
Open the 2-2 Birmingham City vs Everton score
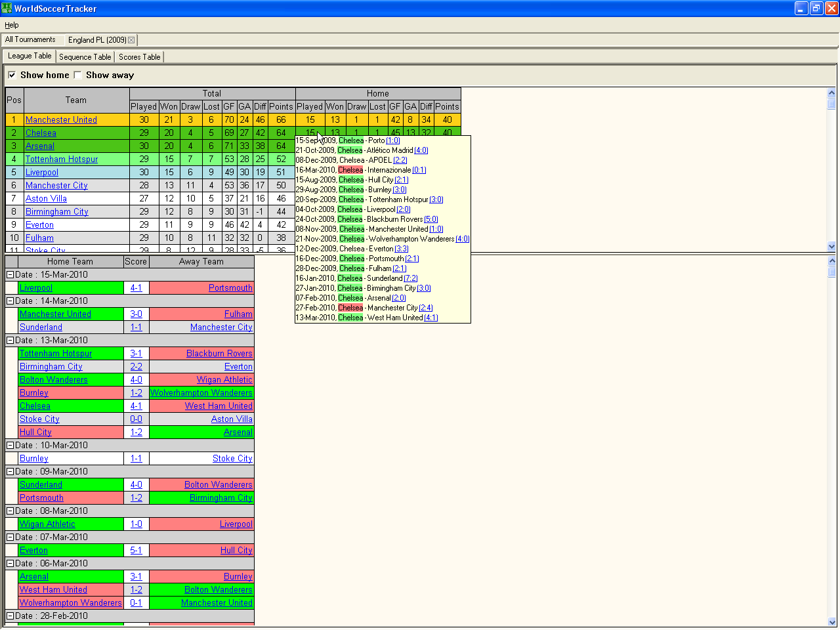click(136, 367)
